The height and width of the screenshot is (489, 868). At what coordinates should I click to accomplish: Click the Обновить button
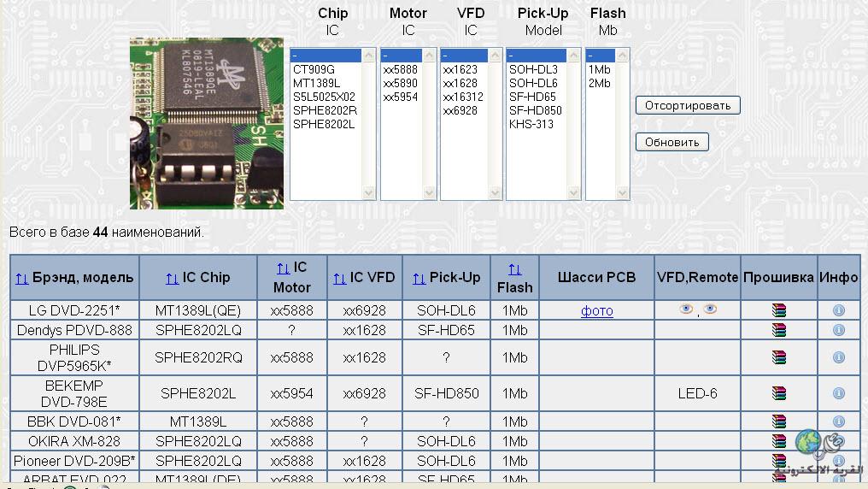click(x=672, y=142)
